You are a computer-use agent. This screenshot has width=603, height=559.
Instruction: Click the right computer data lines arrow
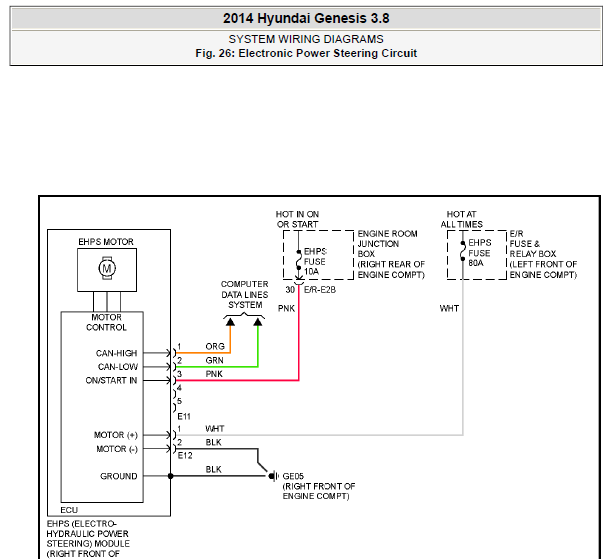coord(258,322)
